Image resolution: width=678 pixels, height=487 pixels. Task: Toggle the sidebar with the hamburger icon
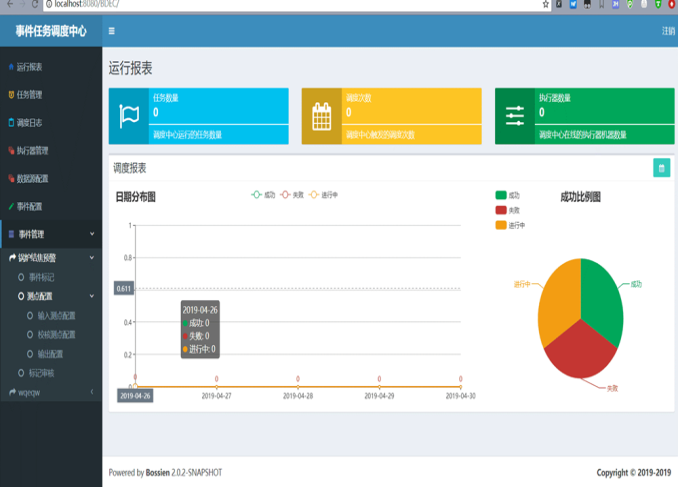click(x=111, y=31)
